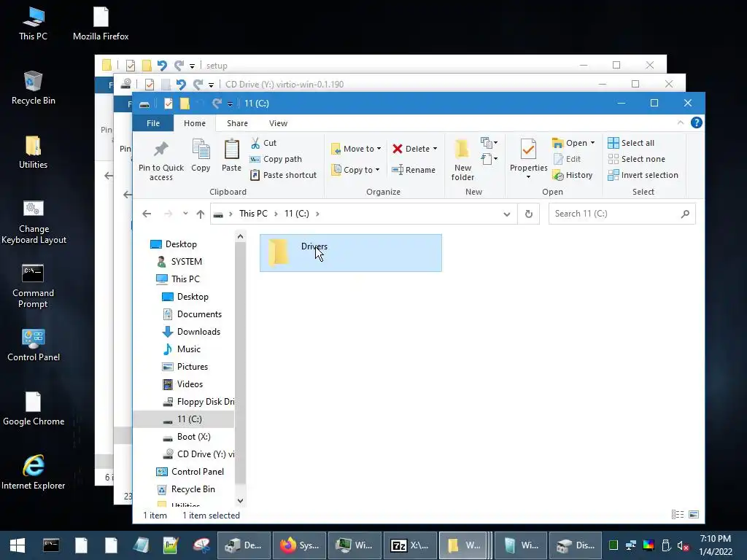The width and height of the screenshot is (747, 560).
Task: Switch to the Share ribbon tab
Action: tap(237, 123)
